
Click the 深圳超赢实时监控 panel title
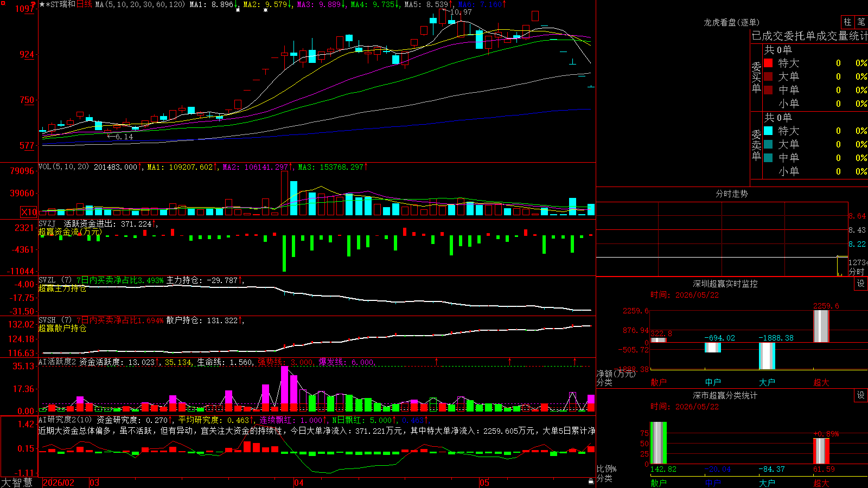(725, 284)
